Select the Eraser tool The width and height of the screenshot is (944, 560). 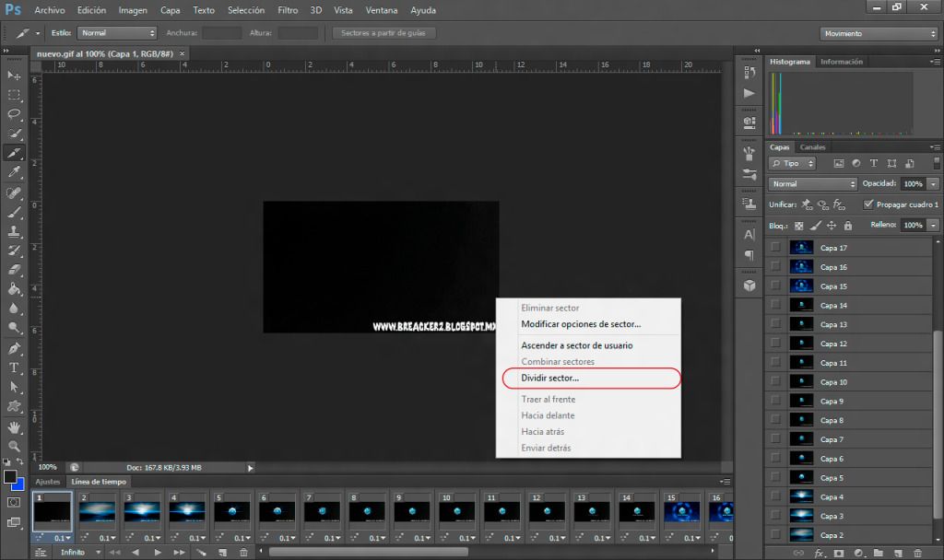click(14, 270)
